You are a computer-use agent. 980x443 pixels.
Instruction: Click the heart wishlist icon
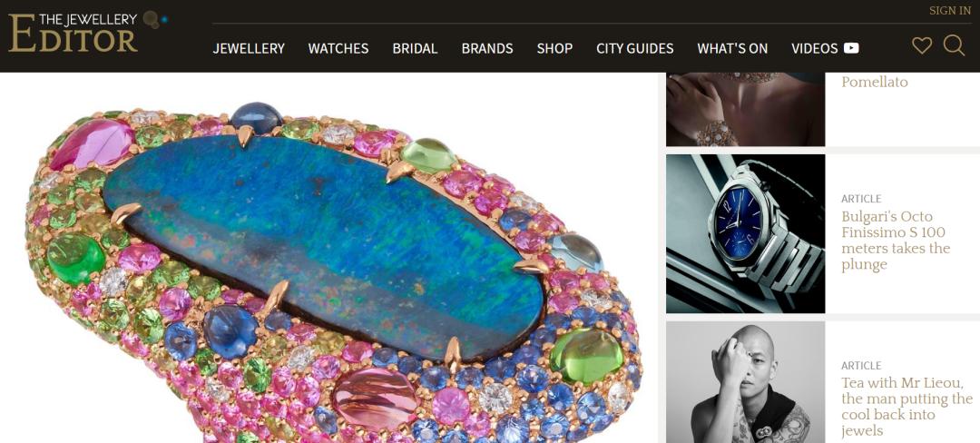click(922, 45)
